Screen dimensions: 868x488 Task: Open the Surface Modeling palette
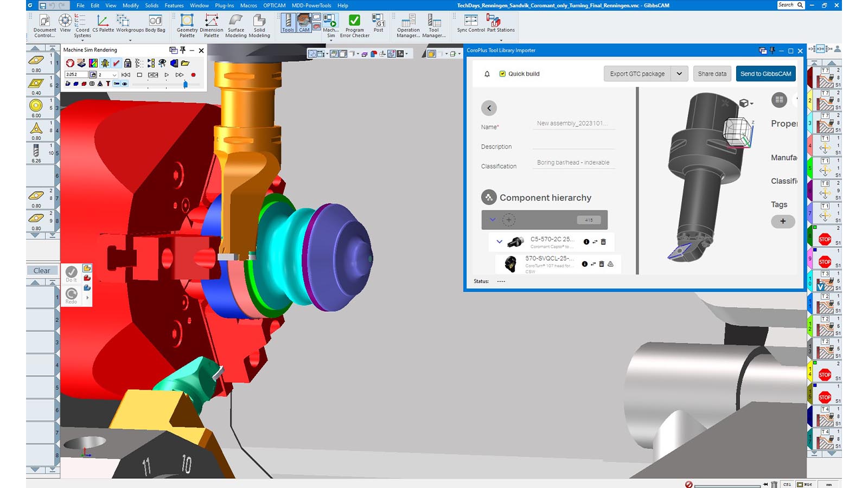(236, 26)
